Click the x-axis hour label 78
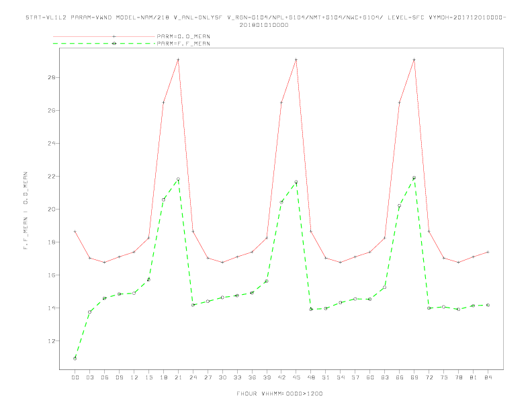 (459, 377)
